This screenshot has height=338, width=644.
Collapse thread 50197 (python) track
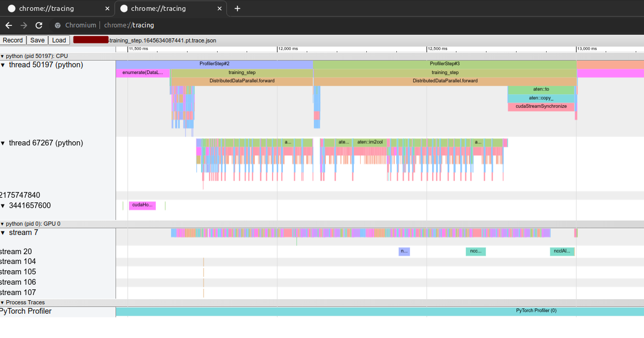pyautogui.click(x=3, y=65)
